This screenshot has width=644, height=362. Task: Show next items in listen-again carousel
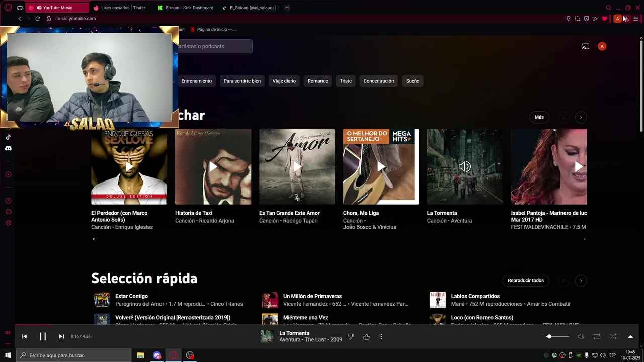(581, 117)
